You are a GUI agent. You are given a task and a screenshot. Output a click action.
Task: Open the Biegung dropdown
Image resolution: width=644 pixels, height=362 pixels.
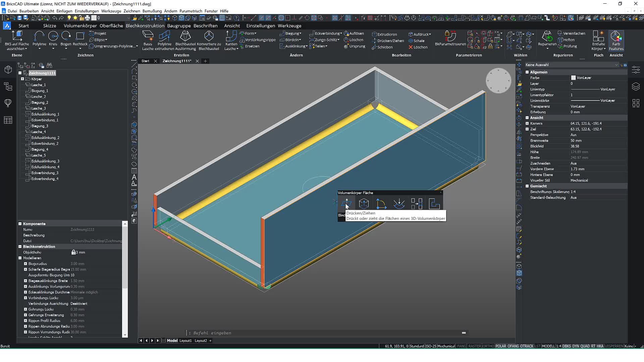(290, 34)
